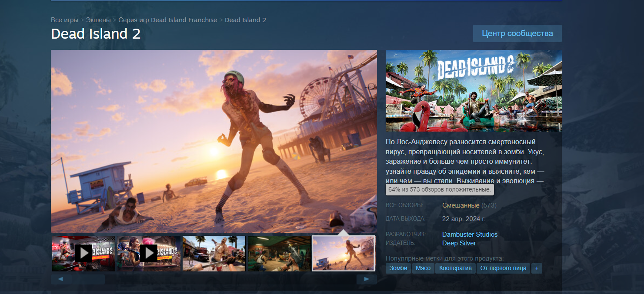Click the review count (573)
644x294 pixels.
[489, 205]
